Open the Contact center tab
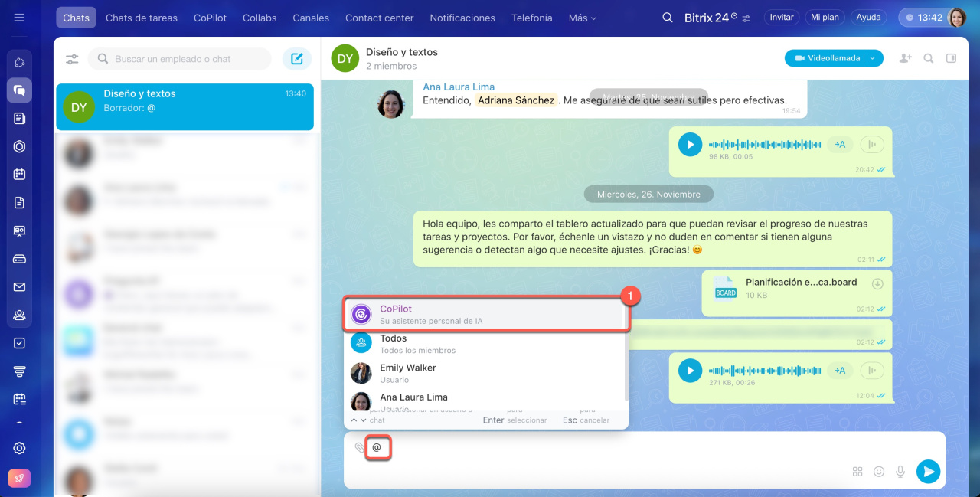The image size is (980, 497). coord(379,18)
